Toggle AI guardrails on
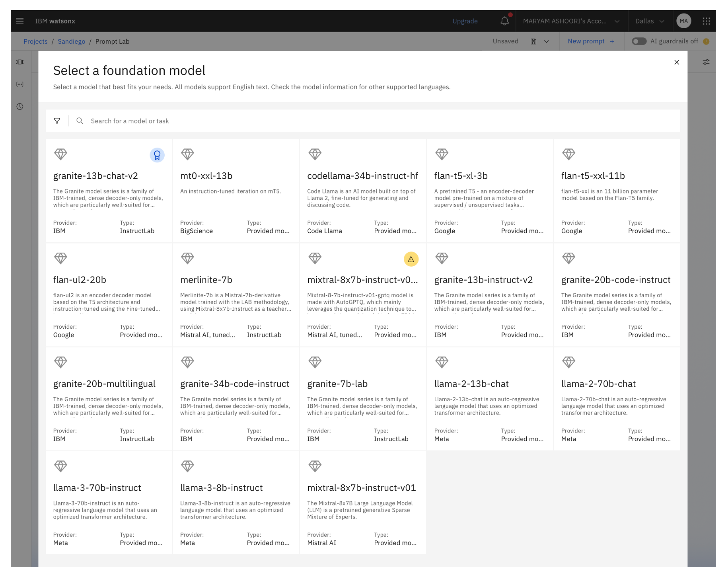This screenshot has height=577, width=728. point(639,41)
